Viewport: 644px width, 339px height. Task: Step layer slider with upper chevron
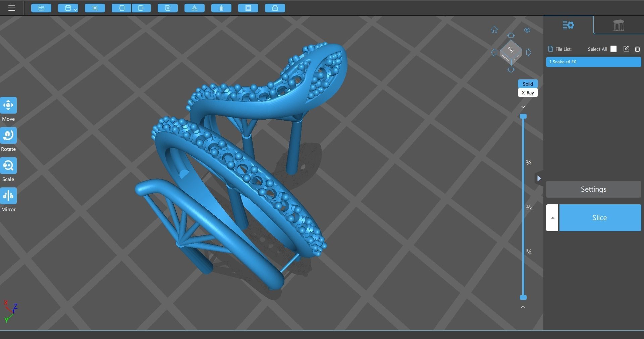[523, 107]
